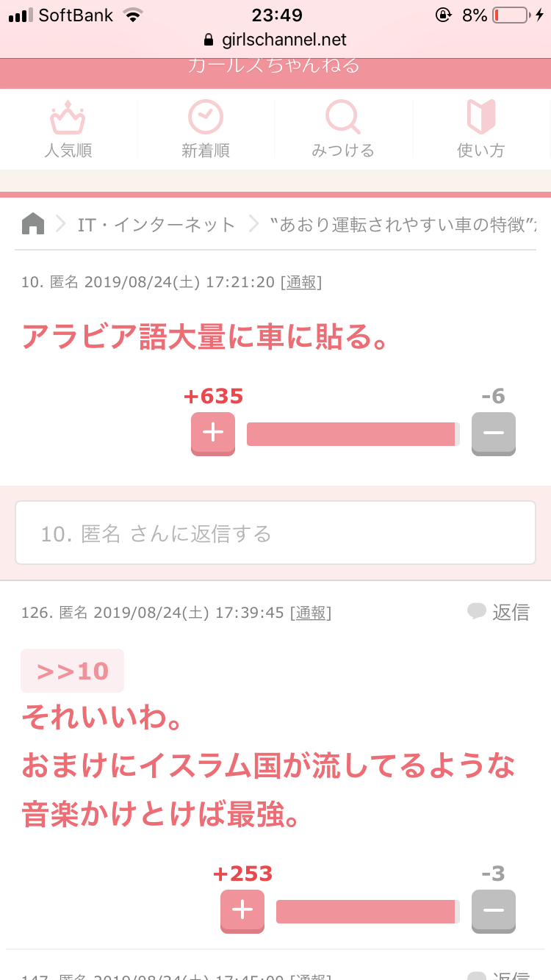Upvote comment 10 with plus button
Screen dimensions: 551x980
click(x=213, y=433)
